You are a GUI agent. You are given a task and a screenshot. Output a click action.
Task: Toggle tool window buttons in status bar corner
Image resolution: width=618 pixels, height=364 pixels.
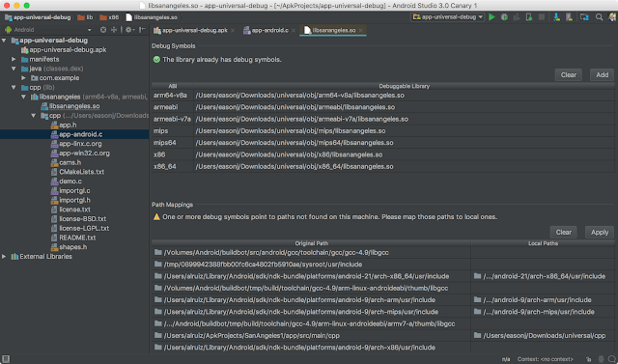pos(6,359)
